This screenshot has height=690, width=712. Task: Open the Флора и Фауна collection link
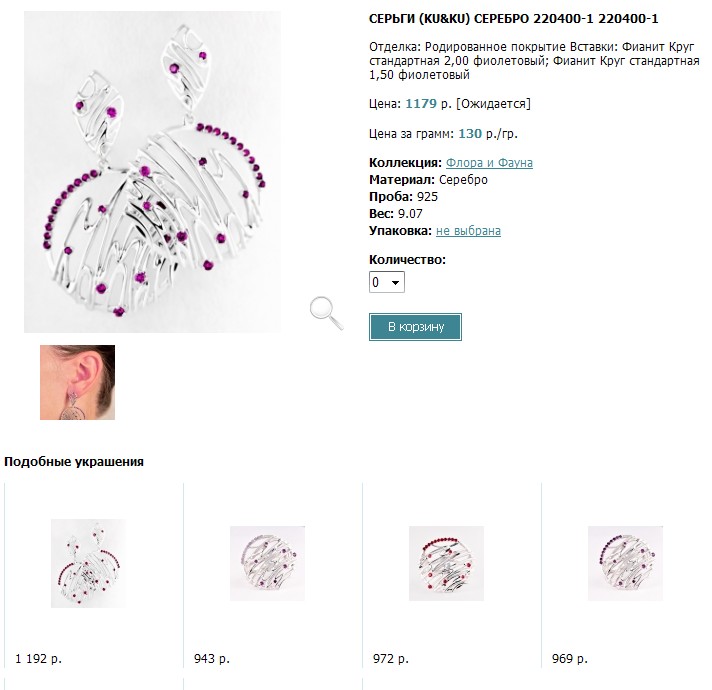coord(489,163)
